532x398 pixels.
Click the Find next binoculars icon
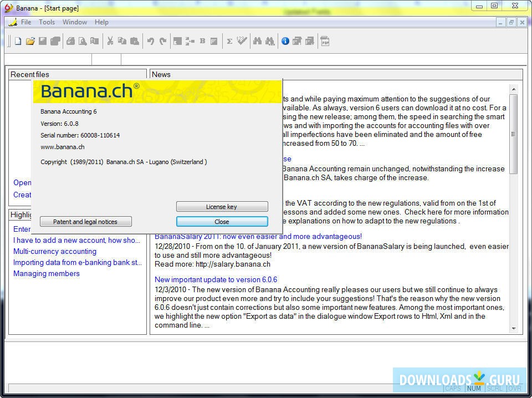pos(270,42)
